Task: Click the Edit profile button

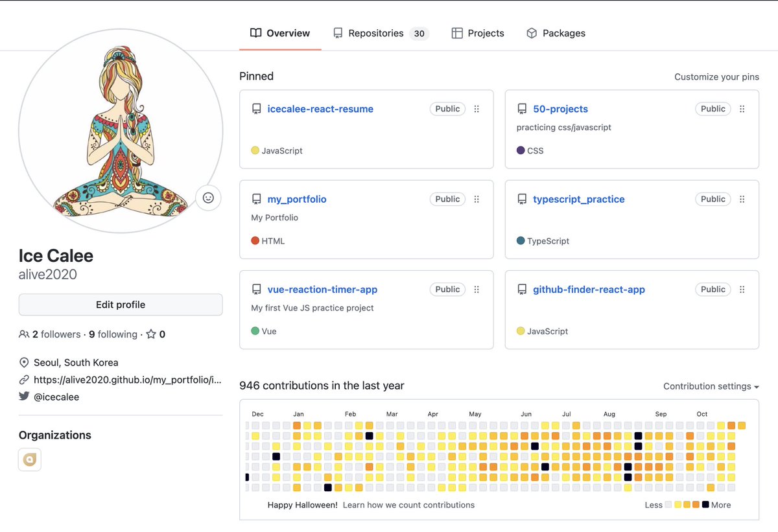Action: point(121,305)
